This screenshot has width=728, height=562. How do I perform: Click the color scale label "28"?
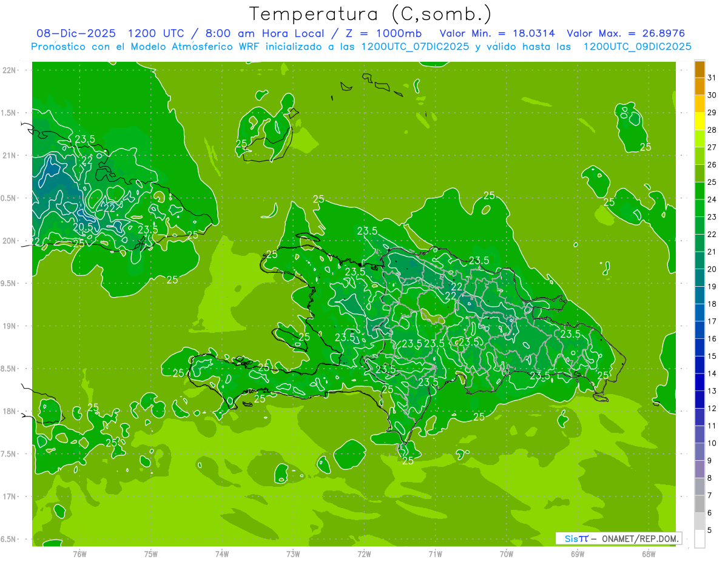[x=712, y=130]
